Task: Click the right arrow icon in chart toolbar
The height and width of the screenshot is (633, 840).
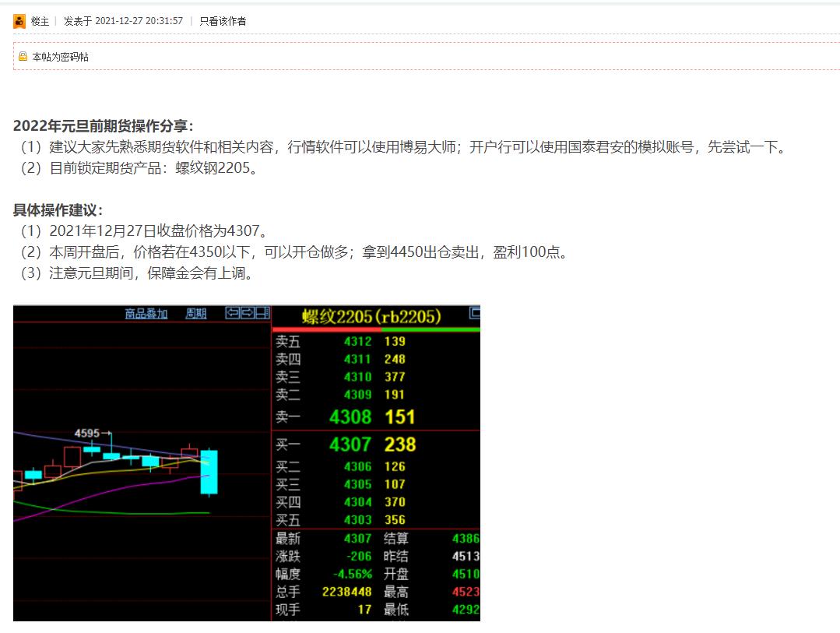Action: (247, 313)
